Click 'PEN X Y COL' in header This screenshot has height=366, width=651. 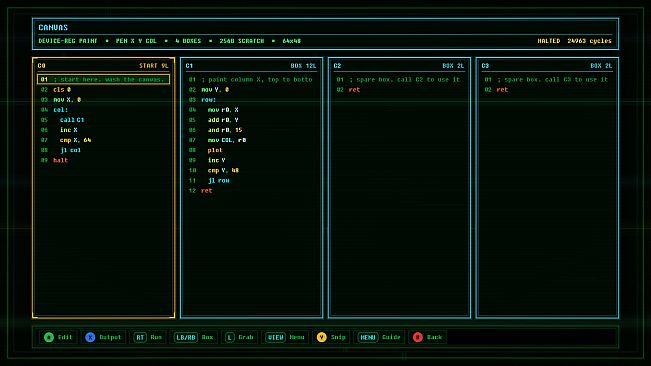click(136, 41)
